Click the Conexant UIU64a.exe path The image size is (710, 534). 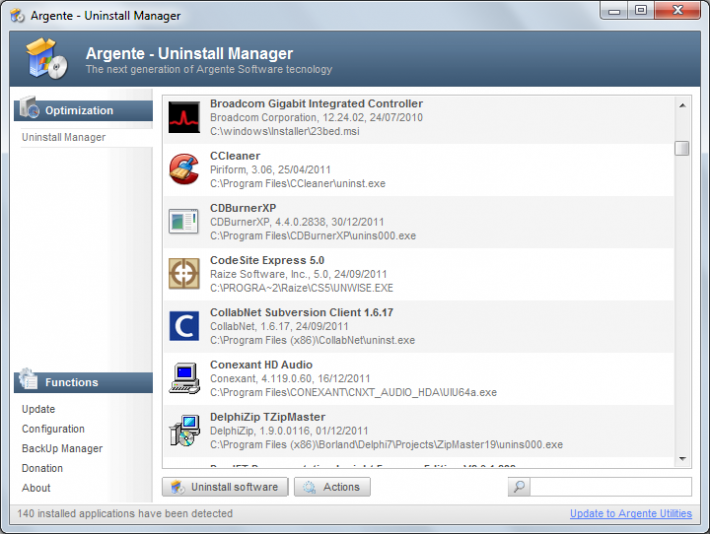pos(353,392)
